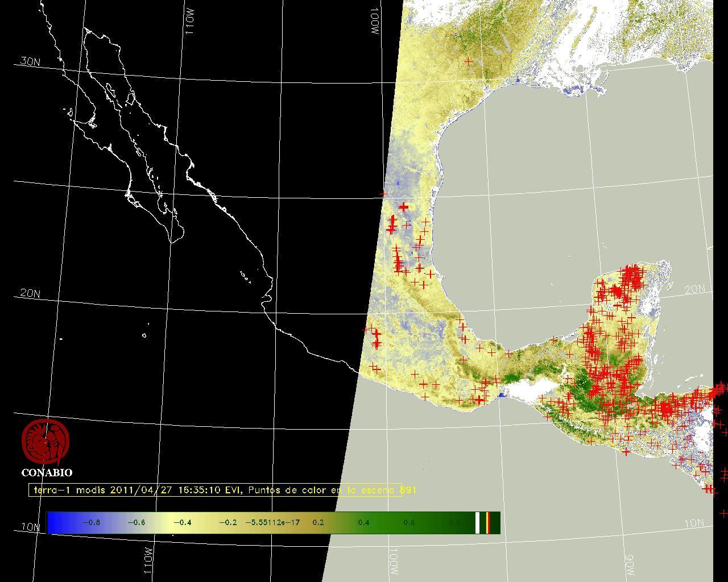Click the isolated red hotspot cross in Texas

point(469,61)
